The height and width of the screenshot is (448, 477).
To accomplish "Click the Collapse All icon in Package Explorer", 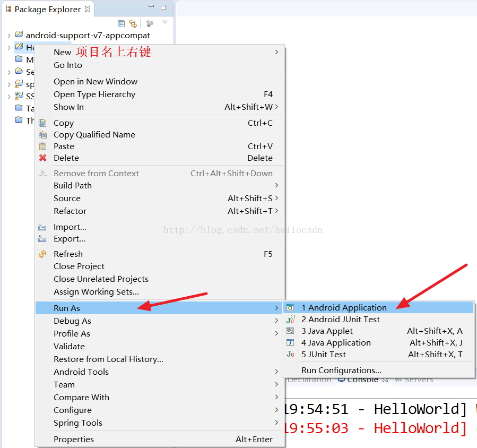I will [121, 23].
